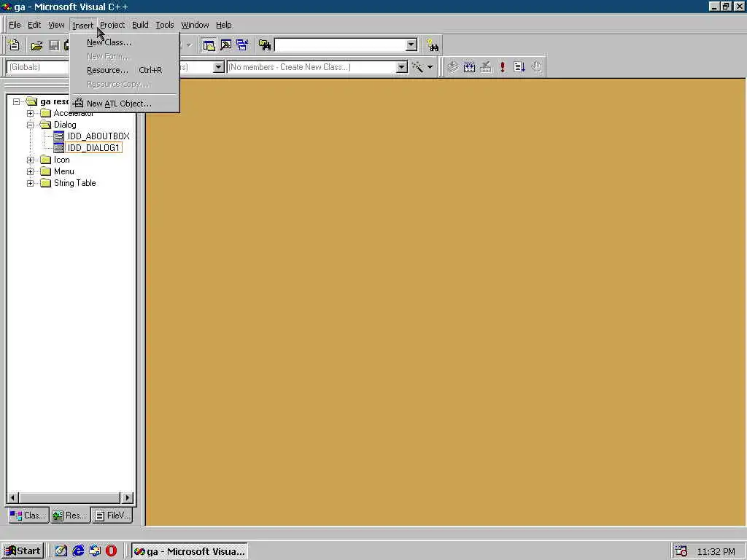The height and width of the screenshot is (560, 747).
Task: Toggle the Output window toolbar icon
Action: [x=226, y=45]
